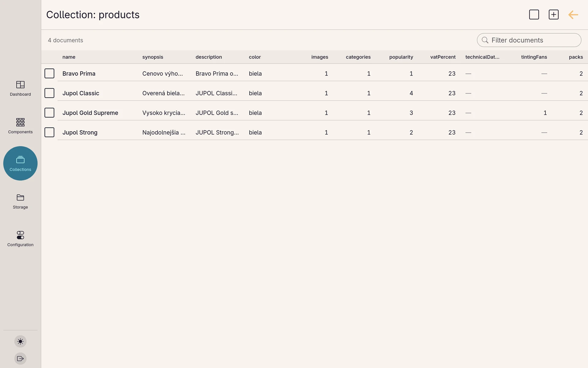Click the search magnifier icon
Viewport: 588px width, 368px height.
click(485, 40)
